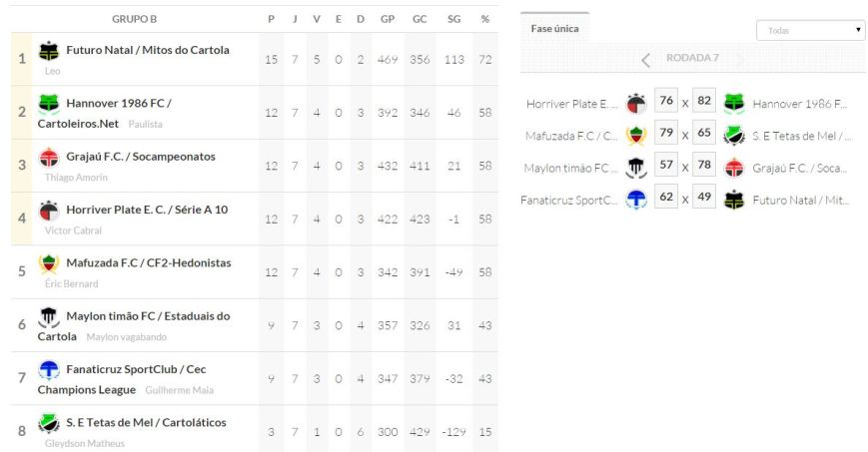
Task: Click Futuro Natal team crest in standings
Action: tap(49, 50)
